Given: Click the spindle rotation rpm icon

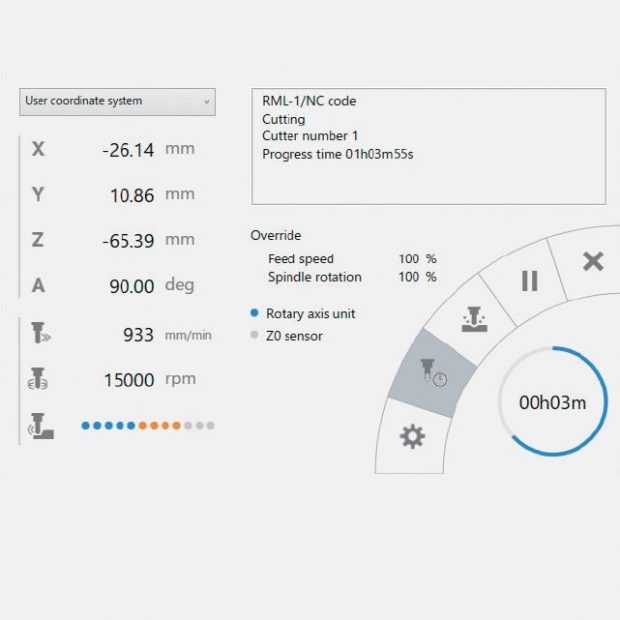Looking at the screenshot, I should click(x=38, y=378).
